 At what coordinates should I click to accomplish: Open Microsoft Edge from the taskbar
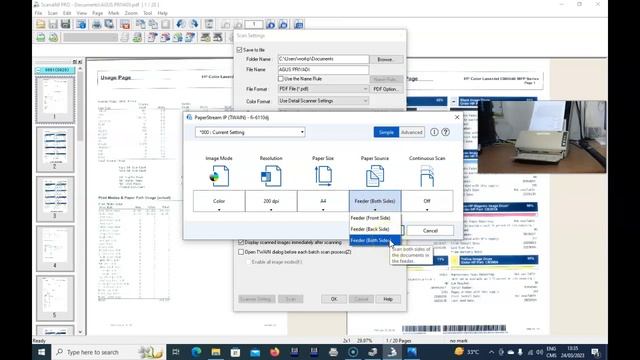pyautogui.click(x=196, y=352)
